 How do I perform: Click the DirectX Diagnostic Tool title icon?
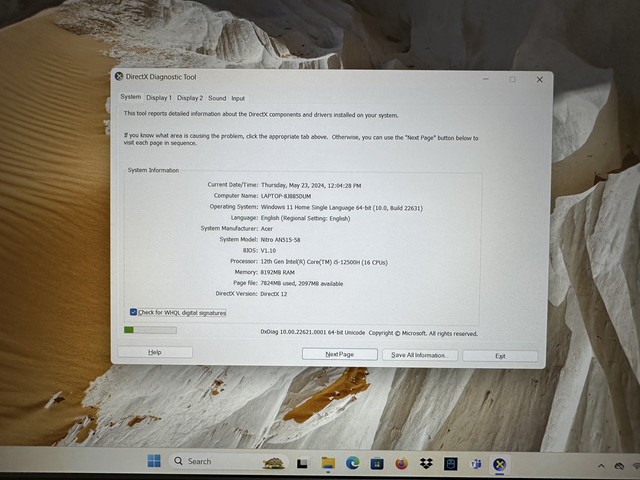point(119,76)
